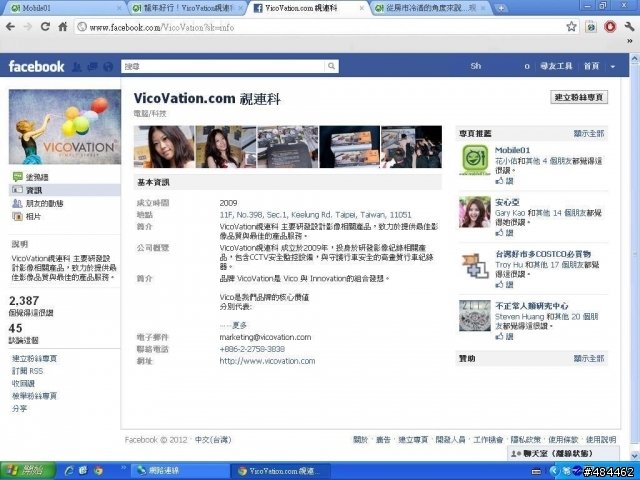Like the COSTCO recommended page

[504, 284]
